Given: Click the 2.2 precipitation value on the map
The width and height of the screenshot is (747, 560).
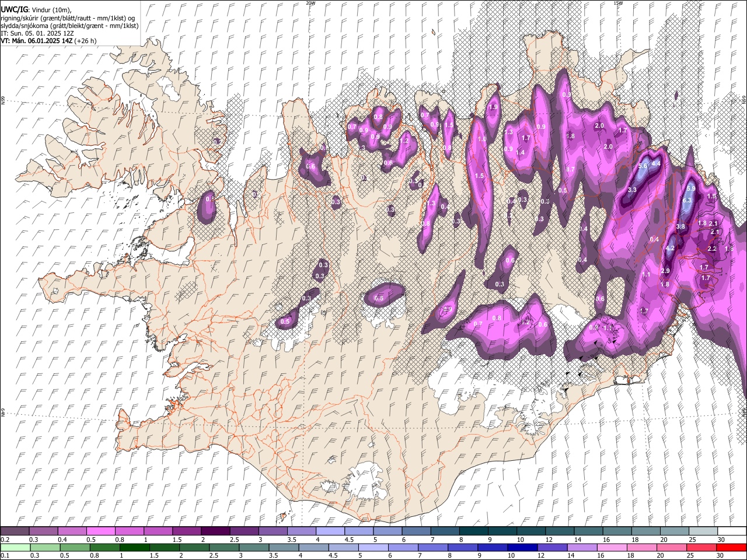Looking at the screenshot, I should [x=712, y=249].
